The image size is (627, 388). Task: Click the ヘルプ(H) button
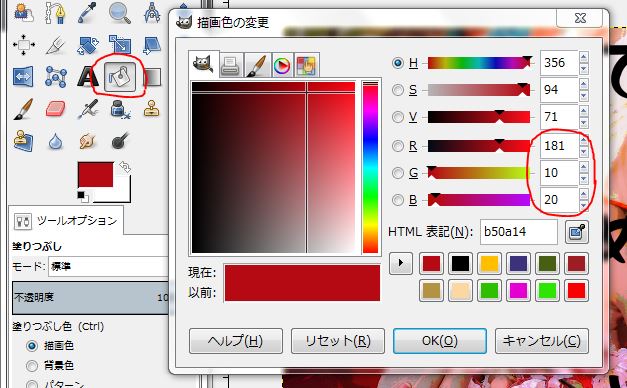(x=236, y=341)
